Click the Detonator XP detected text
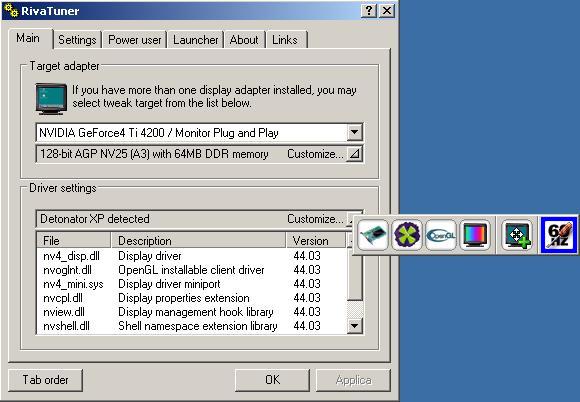 pyautogui.click(x=95, y=219)
